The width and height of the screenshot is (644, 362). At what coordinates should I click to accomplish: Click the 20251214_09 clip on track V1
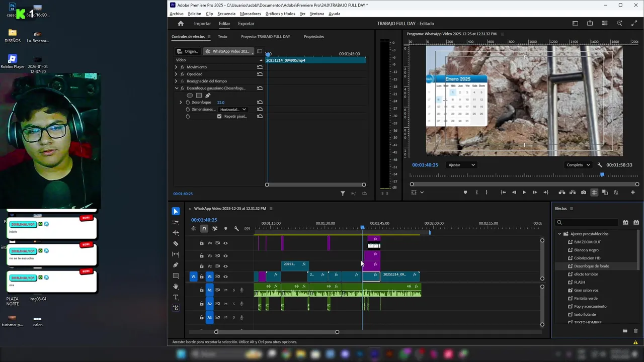pos(400,276)
